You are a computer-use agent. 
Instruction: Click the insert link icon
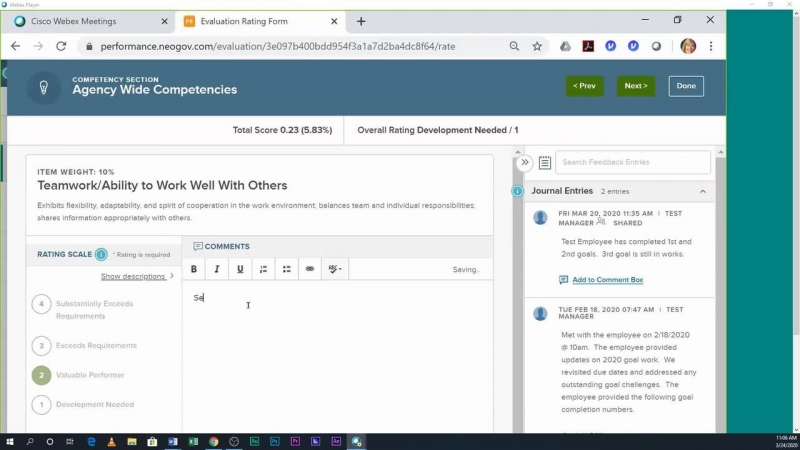[x=310, y=269]
